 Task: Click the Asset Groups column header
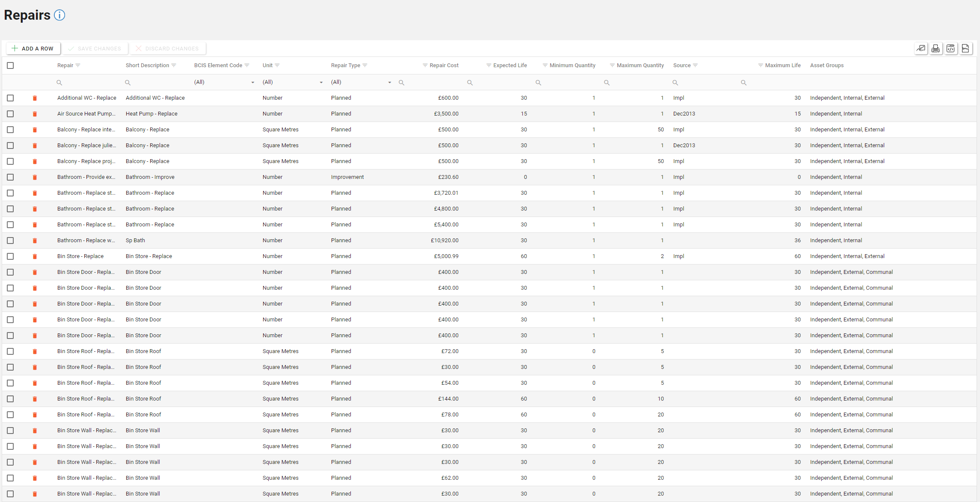click(826, 65)
